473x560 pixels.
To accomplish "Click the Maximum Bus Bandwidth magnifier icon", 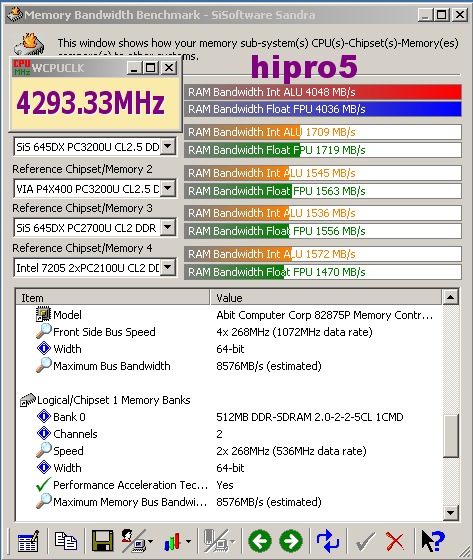I will click(x=44, y=365).
